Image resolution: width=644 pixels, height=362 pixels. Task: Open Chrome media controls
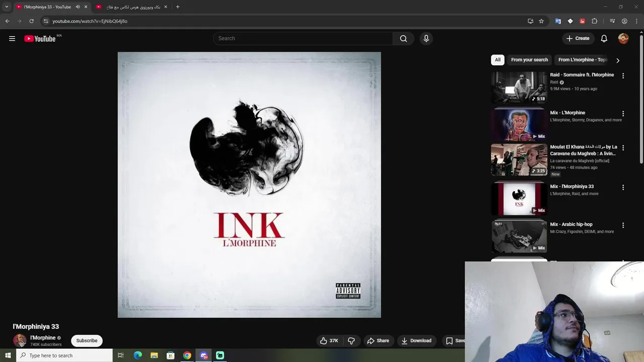(612, 21)
